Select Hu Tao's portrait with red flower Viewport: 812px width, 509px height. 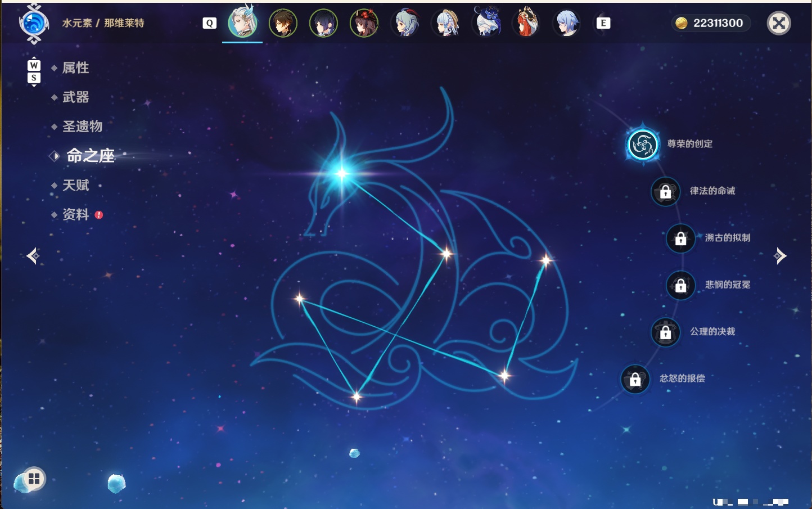click(364, 23)
